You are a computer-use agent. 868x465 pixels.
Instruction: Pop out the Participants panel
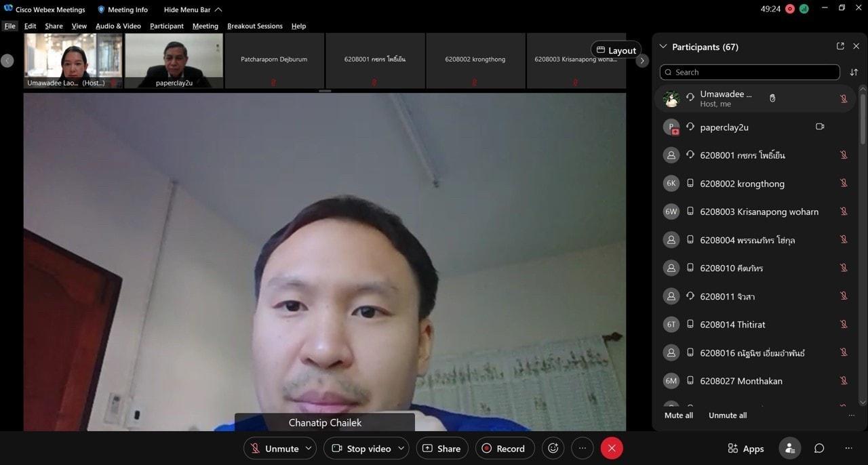840,46
